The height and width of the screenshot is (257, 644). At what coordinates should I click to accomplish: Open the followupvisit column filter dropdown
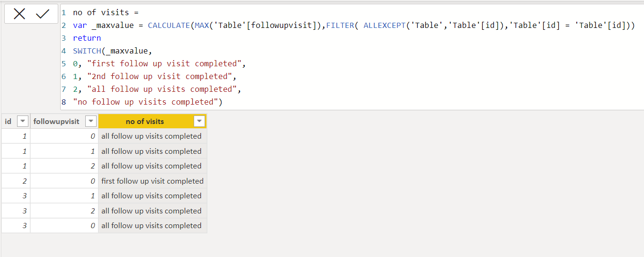90,122
